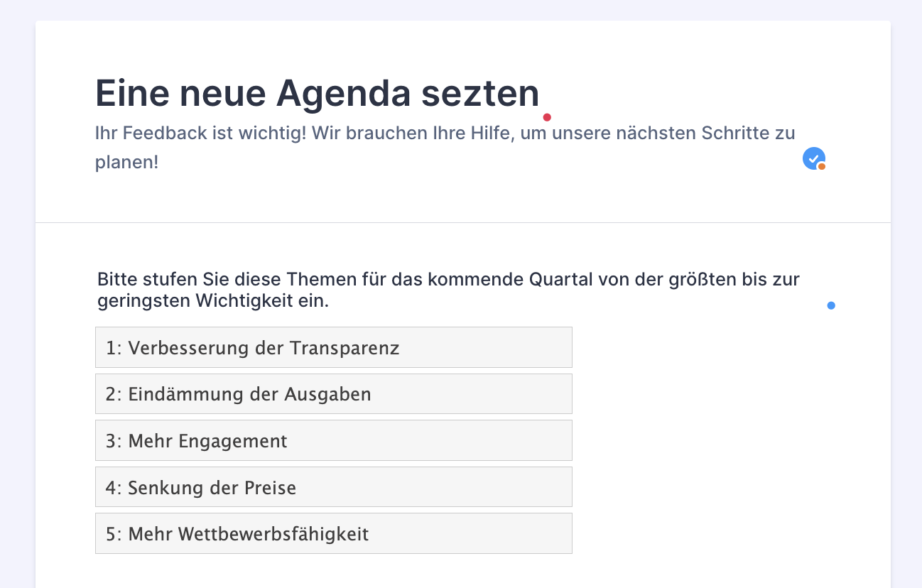This screenshot has width=922, height=588.
Task: Click the ranking question starting 'Bitte stufen Sie'
Action: (x=448, y=290)
